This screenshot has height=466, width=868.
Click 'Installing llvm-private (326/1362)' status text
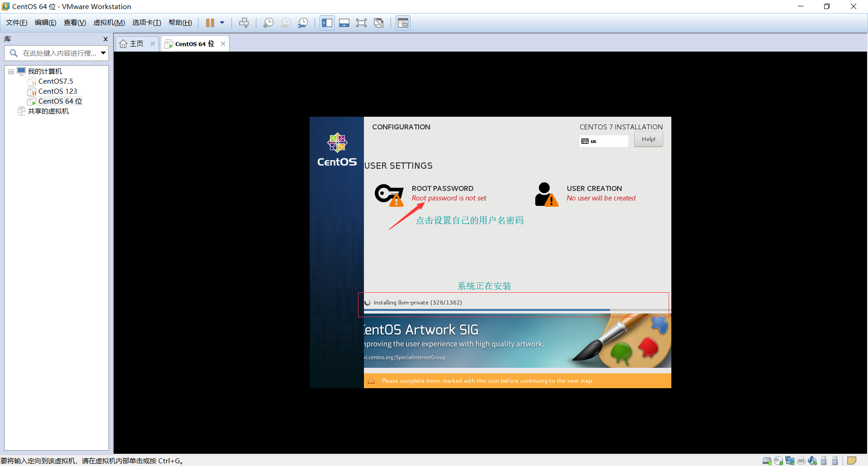click(418, 303)
